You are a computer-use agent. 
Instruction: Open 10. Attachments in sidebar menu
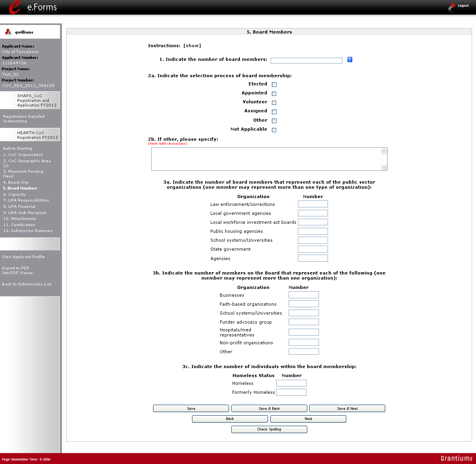(x=19, y=219)
